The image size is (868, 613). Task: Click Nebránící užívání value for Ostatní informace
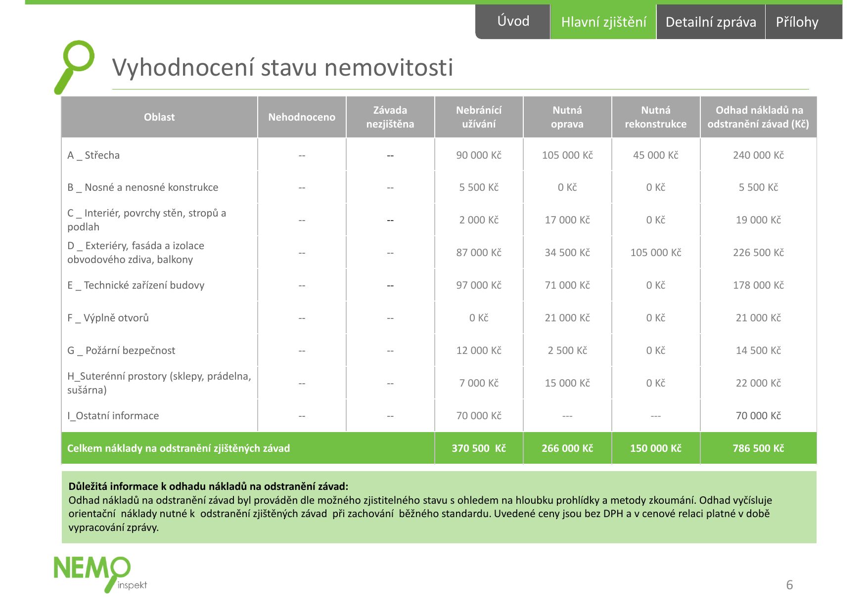click(x=479, y=416)
